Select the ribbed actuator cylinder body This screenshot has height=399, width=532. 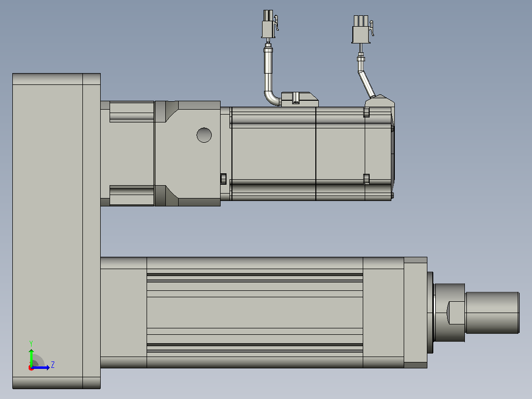coord(255,313)
